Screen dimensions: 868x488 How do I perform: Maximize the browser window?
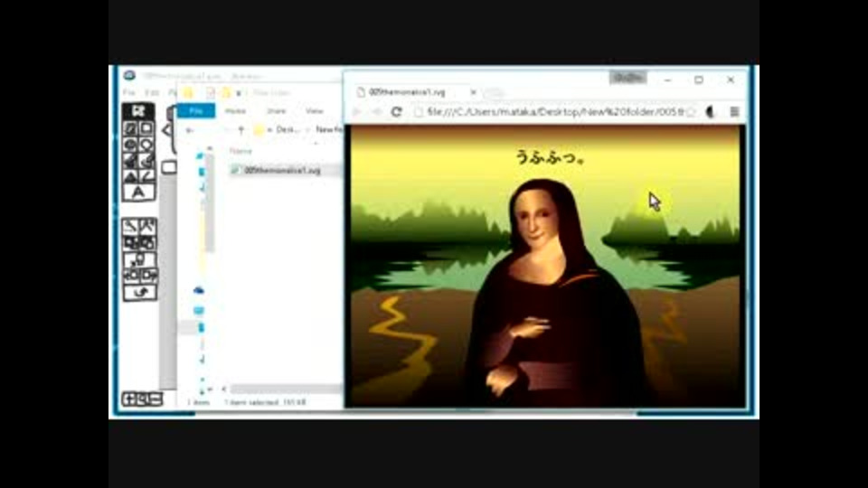click(x=699, y=80)
